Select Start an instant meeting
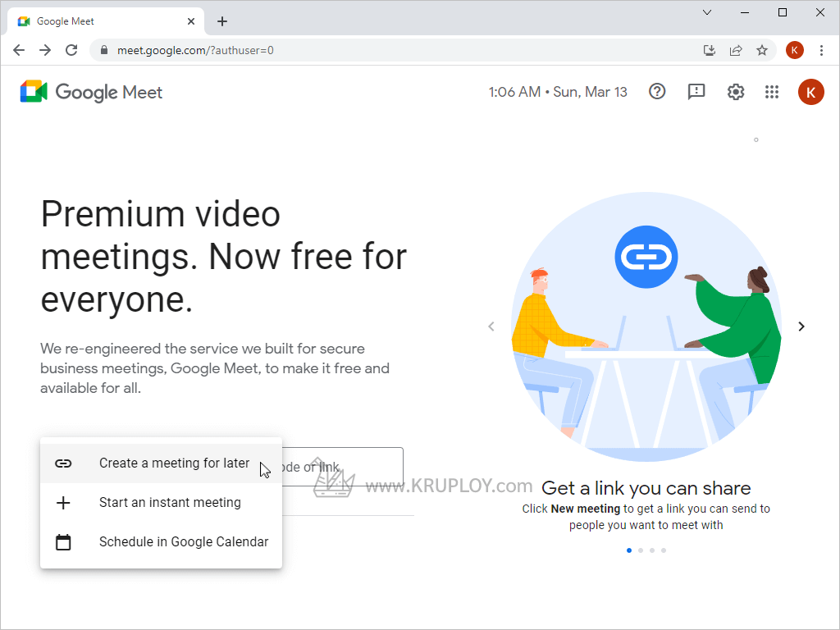 pyautogui.click(x=162, y=503)
